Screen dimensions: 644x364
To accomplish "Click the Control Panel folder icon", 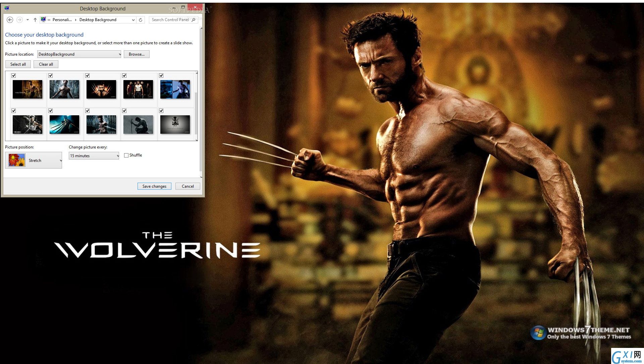I will (43, 19).
